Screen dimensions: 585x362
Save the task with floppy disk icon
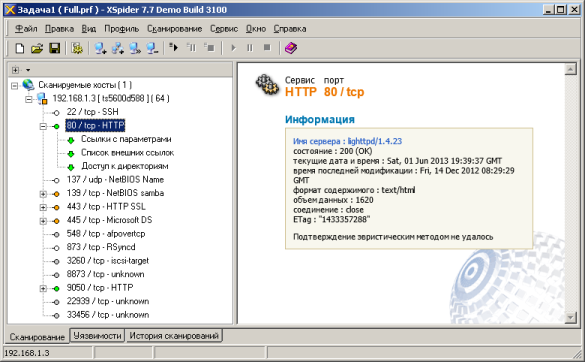pyautogui.click(x=54, y=48)
